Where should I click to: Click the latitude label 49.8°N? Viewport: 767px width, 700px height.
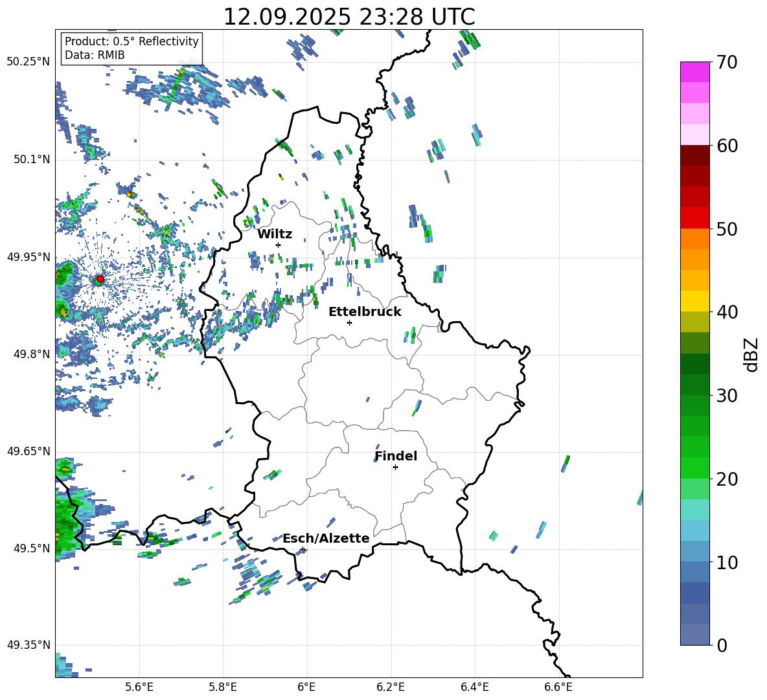32,354
